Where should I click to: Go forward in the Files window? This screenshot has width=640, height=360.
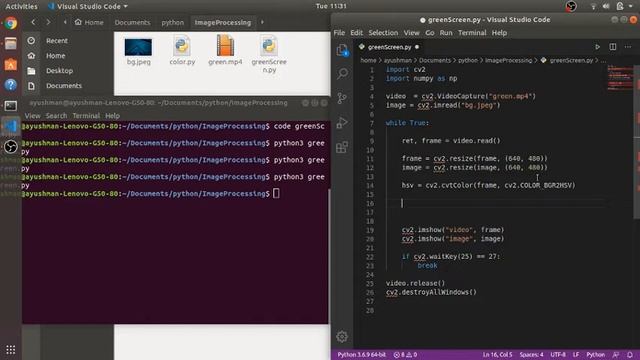tap(48, 22)
